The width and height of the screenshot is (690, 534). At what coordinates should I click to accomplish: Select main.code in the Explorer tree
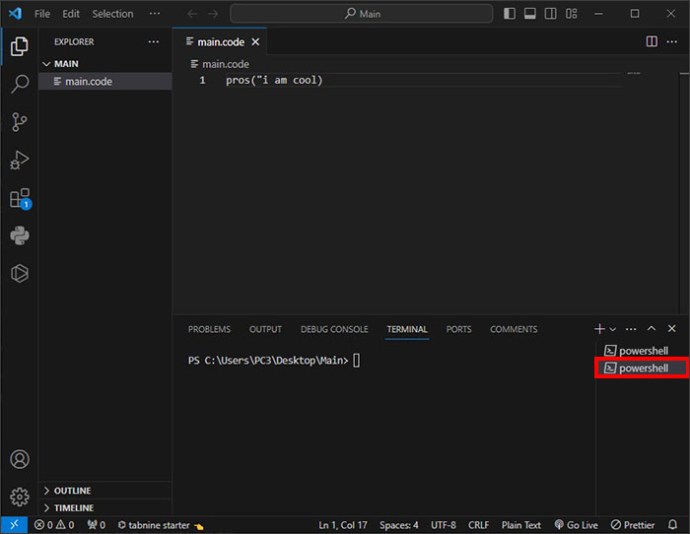(x=105, y=81)
